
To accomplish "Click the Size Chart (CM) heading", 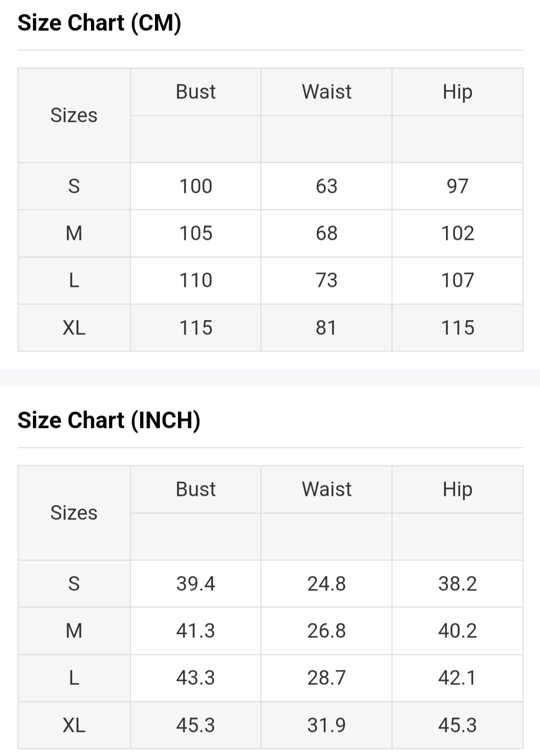I will click(99, 23).
